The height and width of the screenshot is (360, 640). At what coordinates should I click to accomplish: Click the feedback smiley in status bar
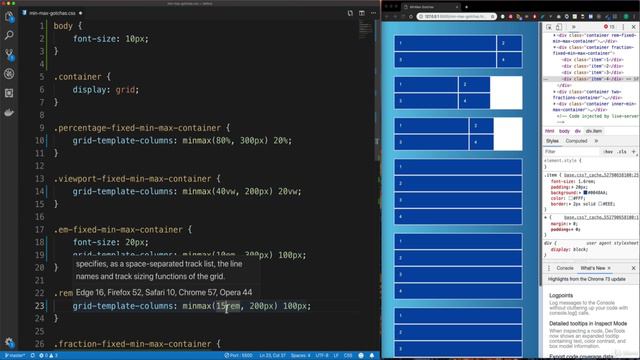point(361,356)
